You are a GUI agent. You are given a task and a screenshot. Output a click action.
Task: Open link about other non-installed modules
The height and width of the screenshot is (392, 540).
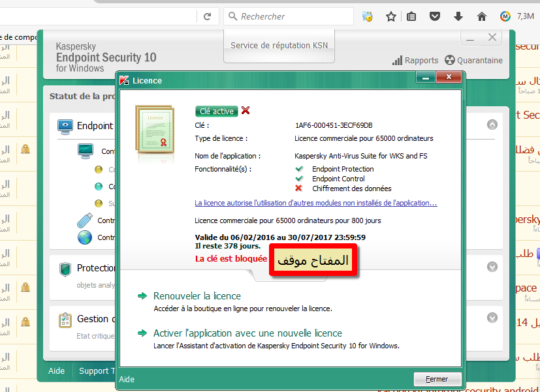[316, 203]
